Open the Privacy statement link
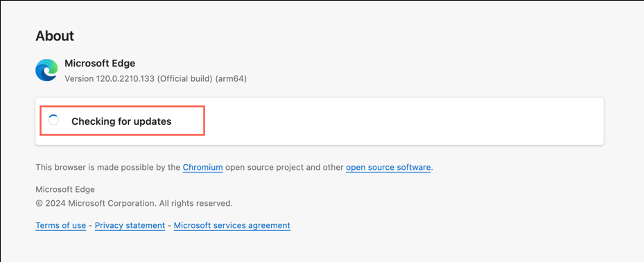This screenshot has height=262, width=644. pos(130,225)
